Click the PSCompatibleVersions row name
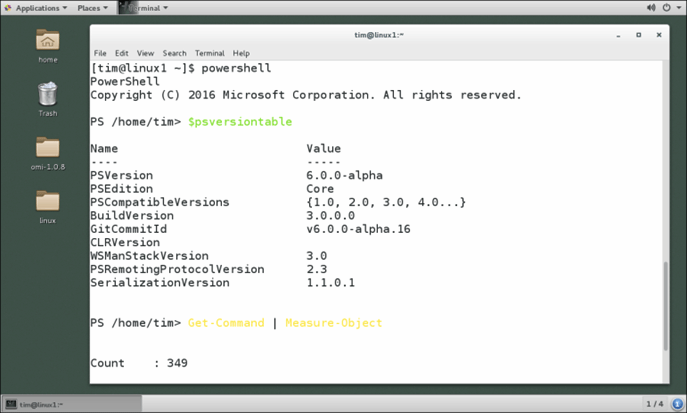687x413 pixels. tap(159, 202)
